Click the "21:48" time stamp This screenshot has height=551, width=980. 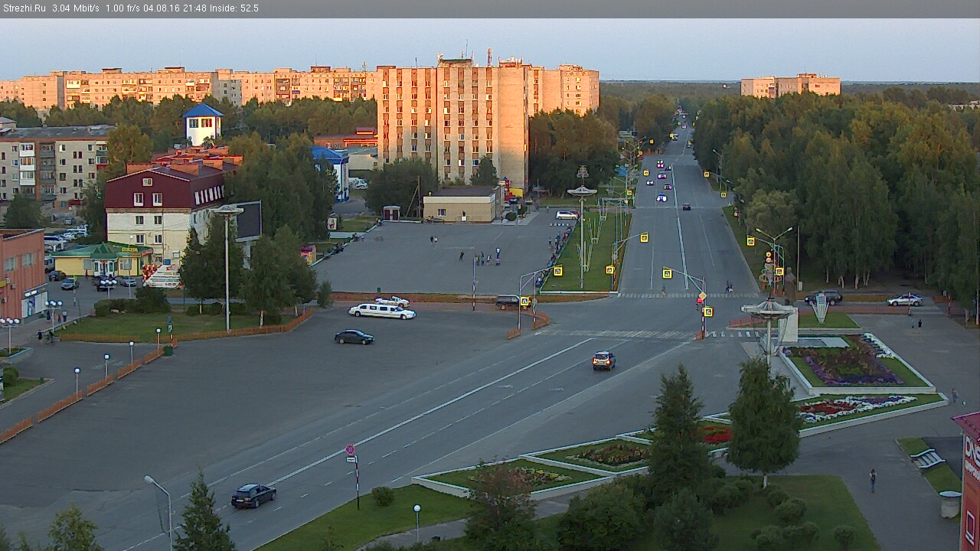tap(195, 8)
